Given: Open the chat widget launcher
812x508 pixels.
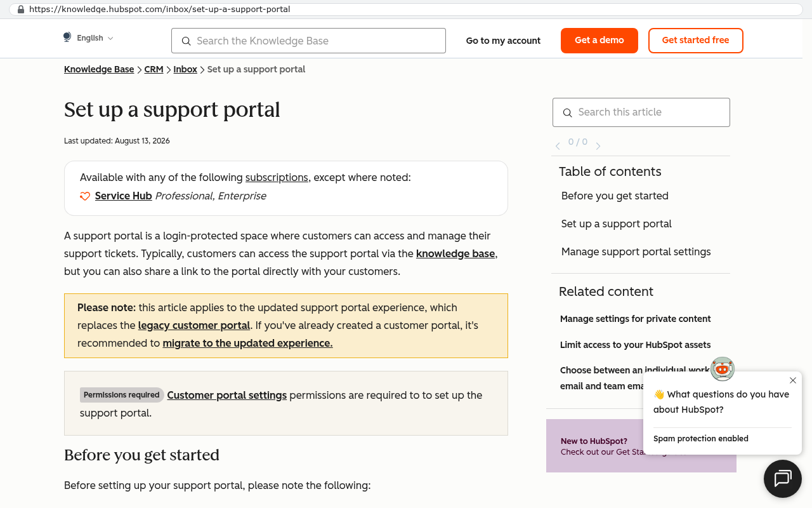Looking at the screenshot, I should [x=783, y=478].
